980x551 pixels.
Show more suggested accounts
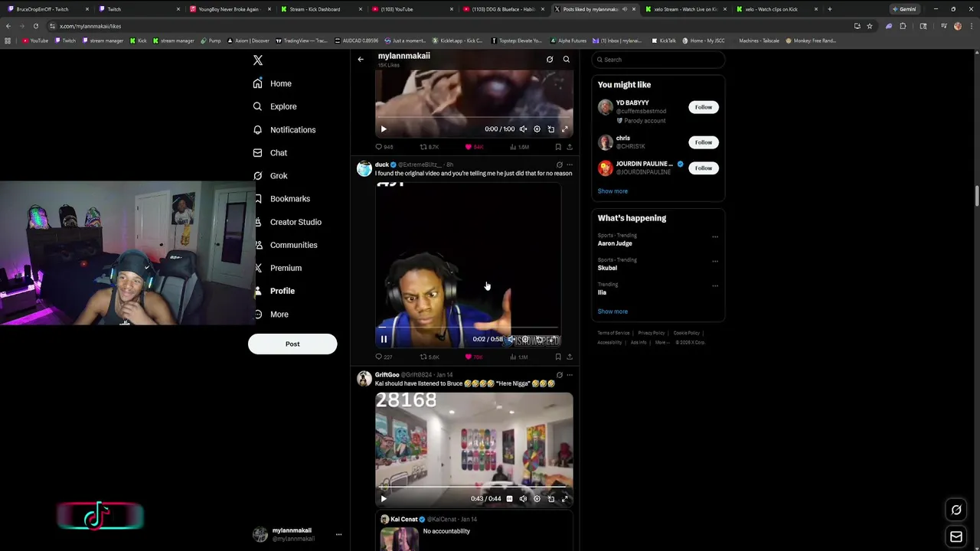click(612, 191)
